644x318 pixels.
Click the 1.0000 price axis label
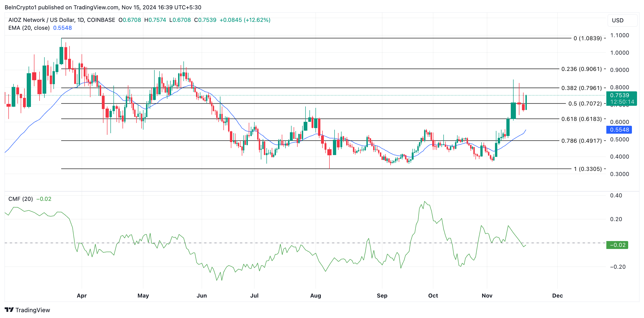coord(620,53)
